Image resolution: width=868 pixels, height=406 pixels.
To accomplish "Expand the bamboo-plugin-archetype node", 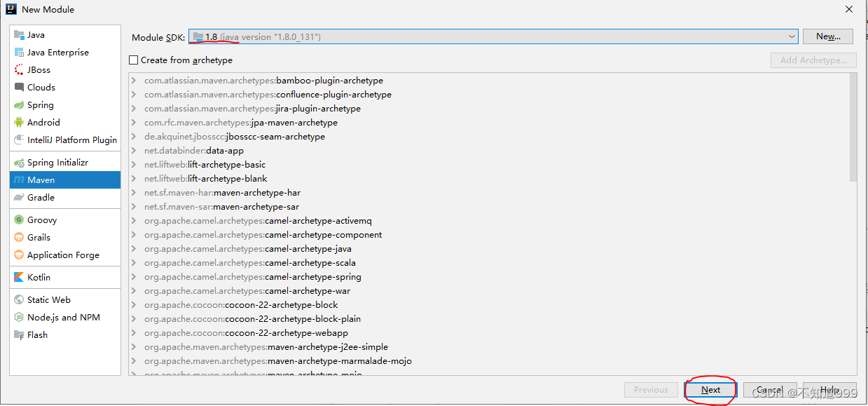I will click(x=134, y=81).
